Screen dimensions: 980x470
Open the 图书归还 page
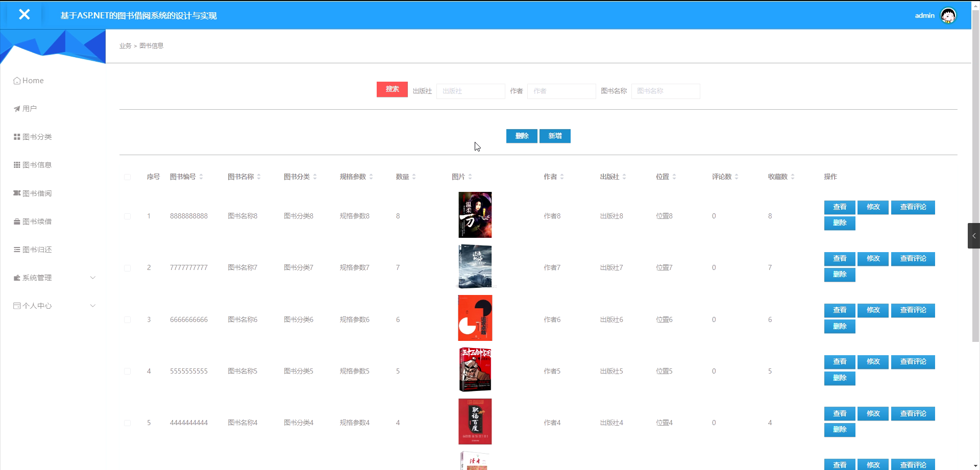click(36, 249)
